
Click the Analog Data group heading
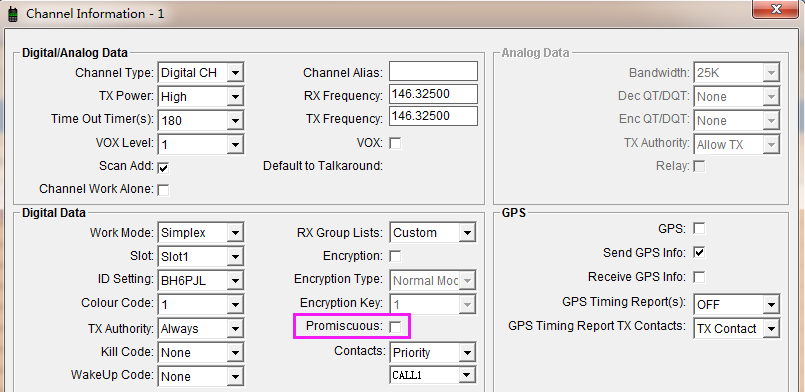pos(535,53)
